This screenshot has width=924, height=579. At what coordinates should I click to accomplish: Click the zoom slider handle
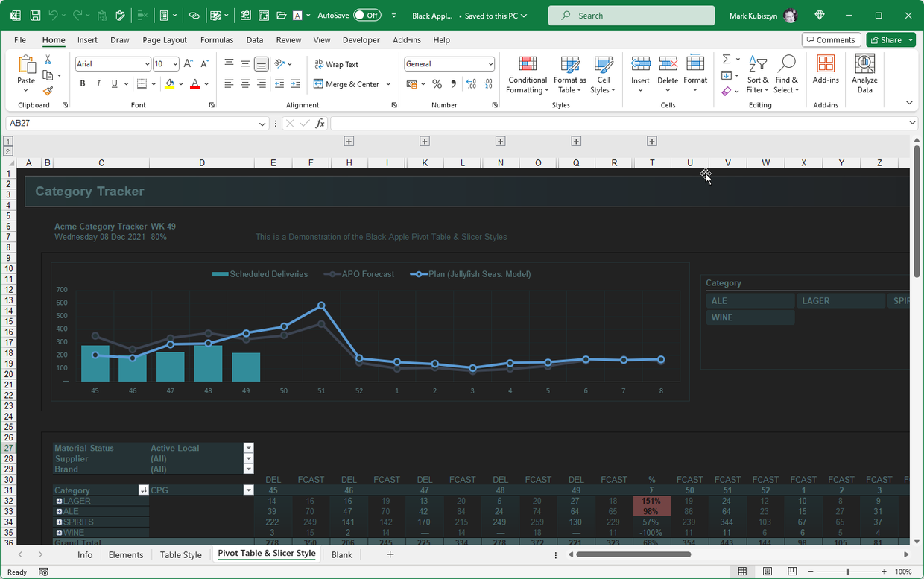(x=847, y=572)
